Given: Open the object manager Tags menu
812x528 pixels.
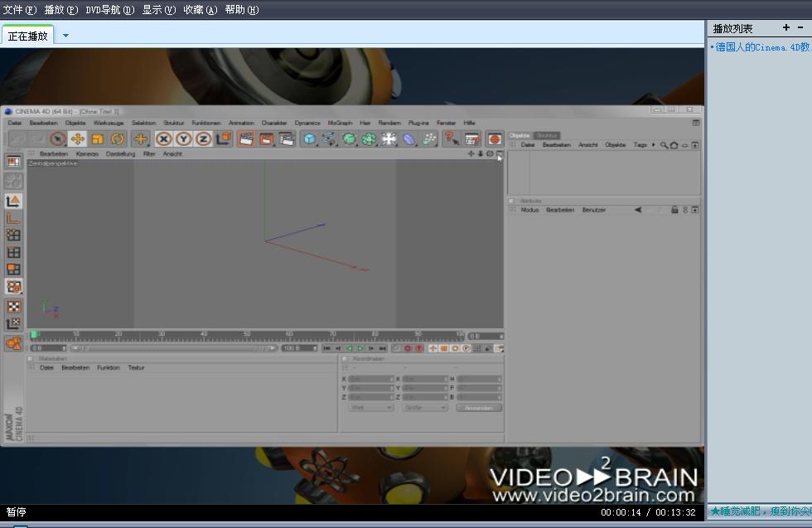Looking at the screenshot, I should click(640, 144).
